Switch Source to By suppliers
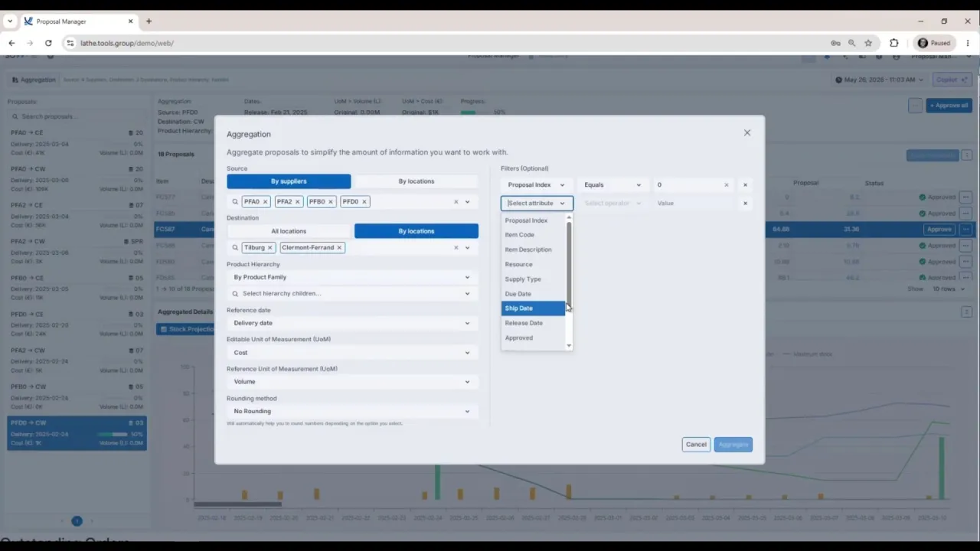 coord(289,181)
